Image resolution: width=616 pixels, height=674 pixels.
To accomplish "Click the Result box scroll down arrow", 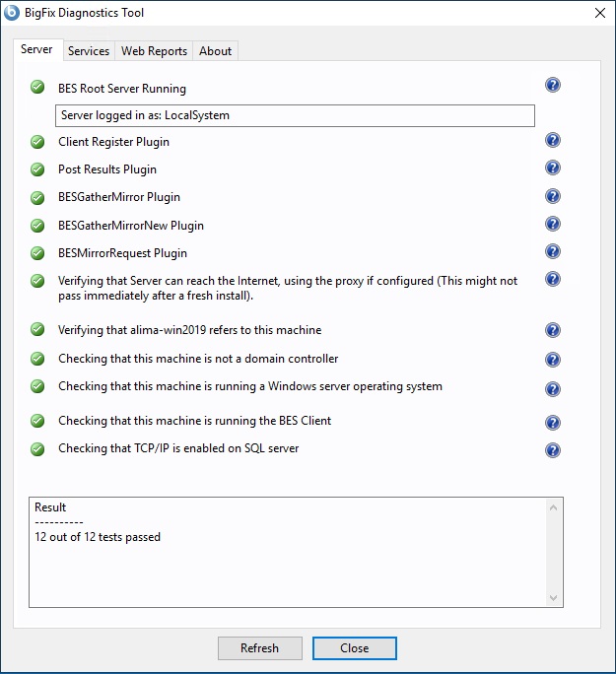I will coord(554,597).
